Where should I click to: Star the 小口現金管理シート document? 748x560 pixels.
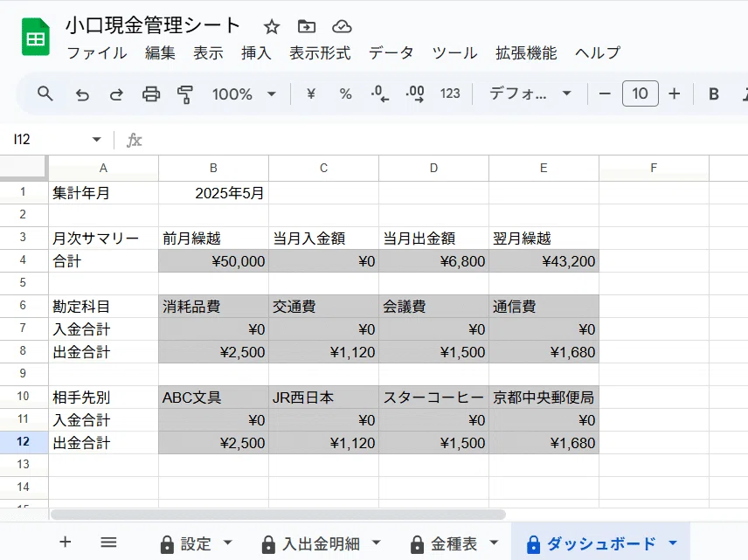[x=272, y=26]
